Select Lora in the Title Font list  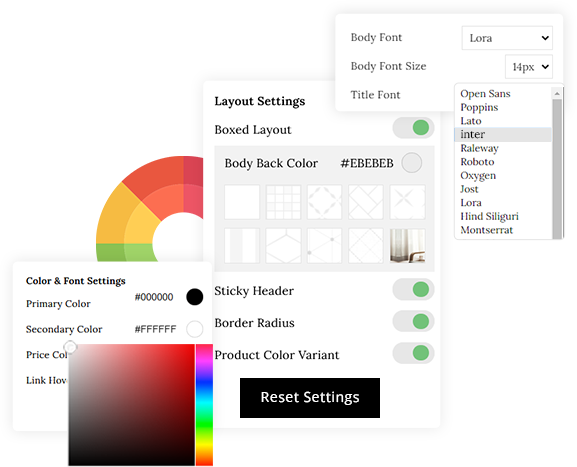[471, 203]
